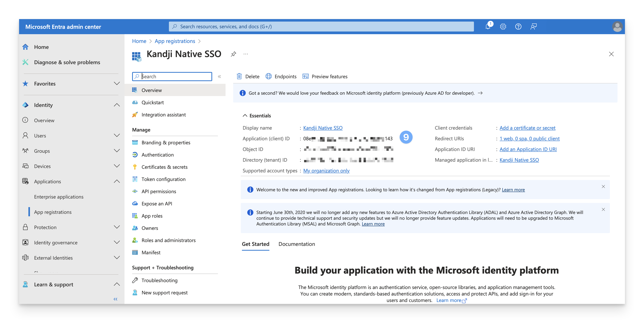Open the feedback banner arrow
The width and height of the screenshot is (644, 323).
(x=480, y=93)
